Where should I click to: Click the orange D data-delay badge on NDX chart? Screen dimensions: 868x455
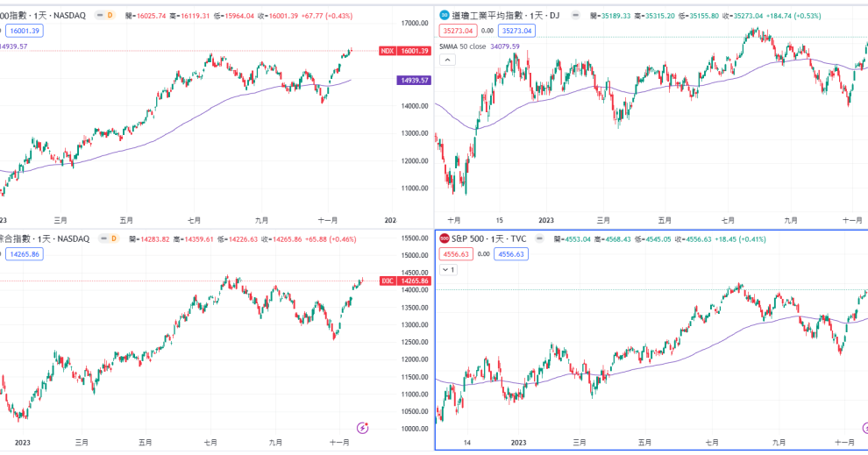[110, 16]
